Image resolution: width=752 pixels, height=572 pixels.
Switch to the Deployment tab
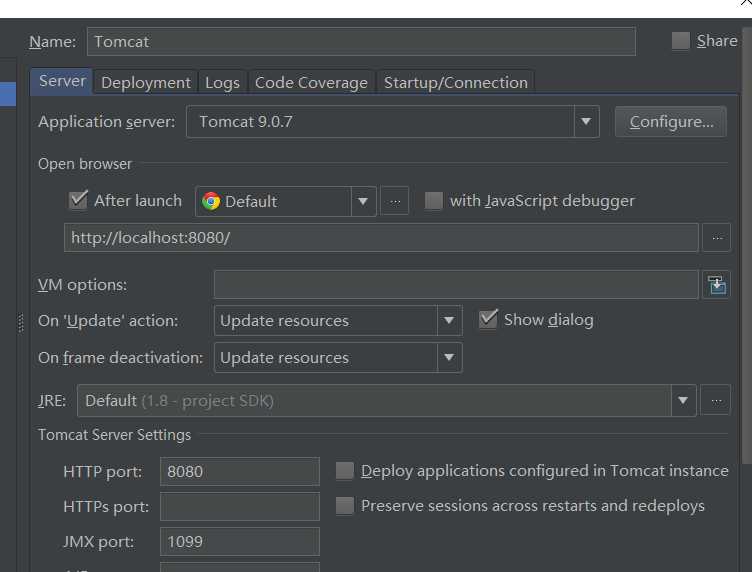coord(146,82)
